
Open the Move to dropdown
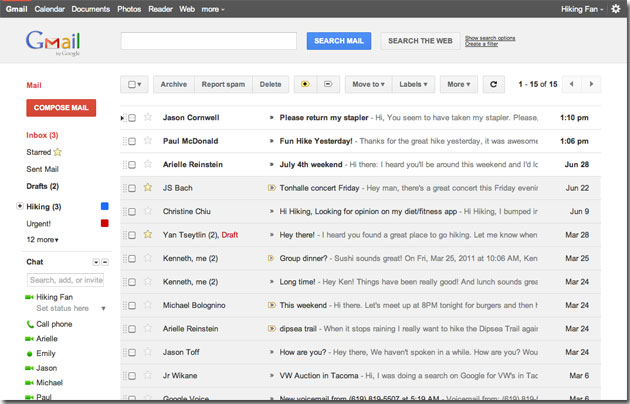368,84
